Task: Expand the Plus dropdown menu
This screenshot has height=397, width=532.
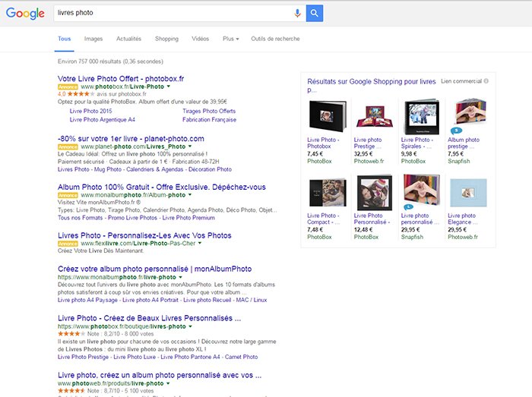Action: pyautogui.click(x=231, y=39)
